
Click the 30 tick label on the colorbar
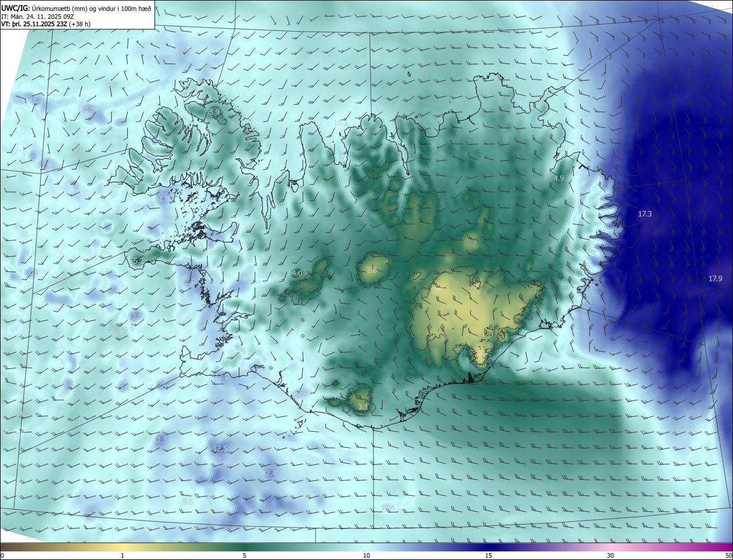pos(610,555)
